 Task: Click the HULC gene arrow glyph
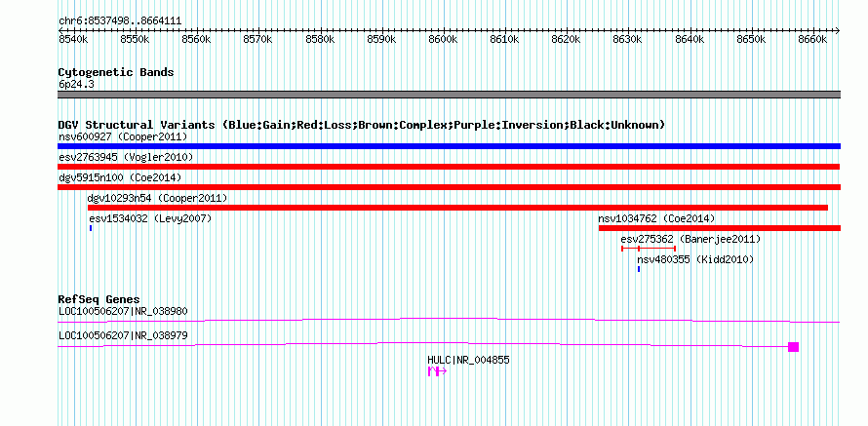[x=437, y=371]
